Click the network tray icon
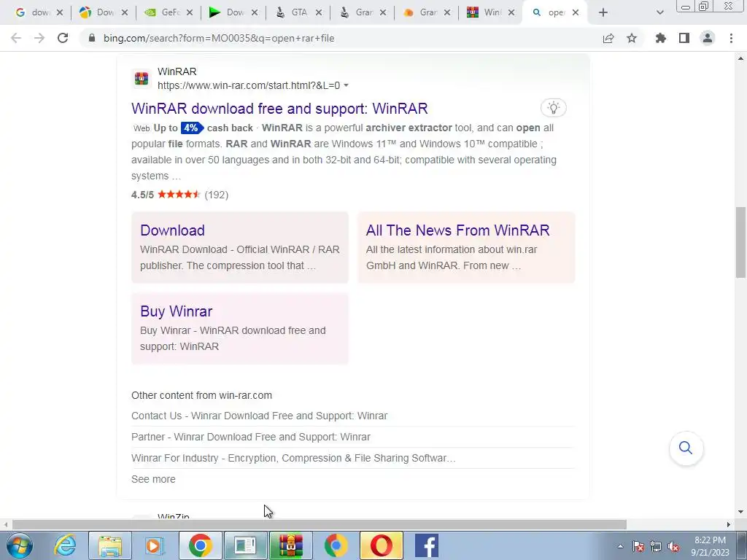This screenshot has width=747, height=560. (656, 547)
